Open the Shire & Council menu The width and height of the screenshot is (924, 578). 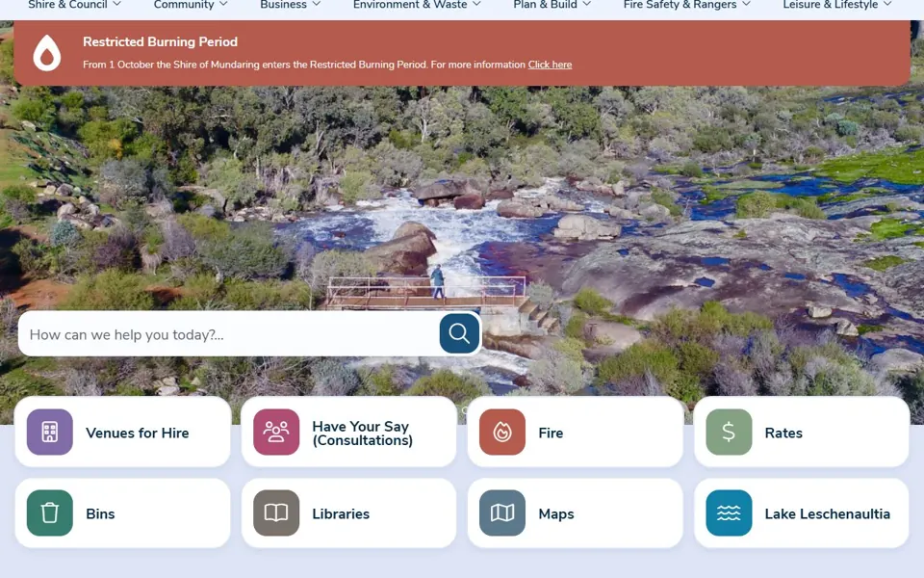click(67, 5)
